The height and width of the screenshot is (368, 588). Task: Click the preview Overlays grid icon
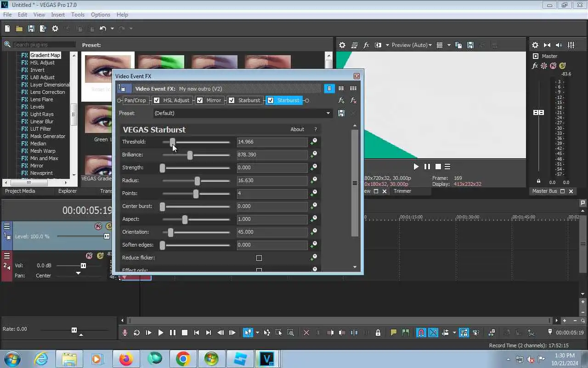[x=440, y=45]
